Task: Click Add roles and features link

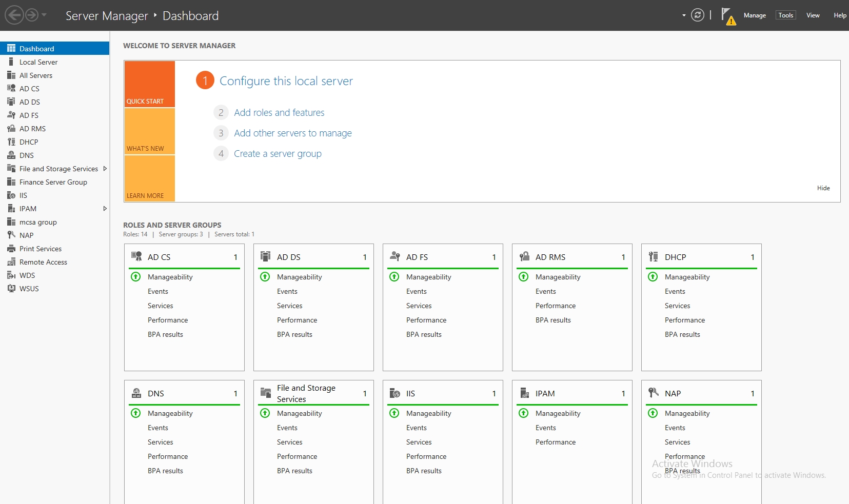Action: click(x=279, y=112)
